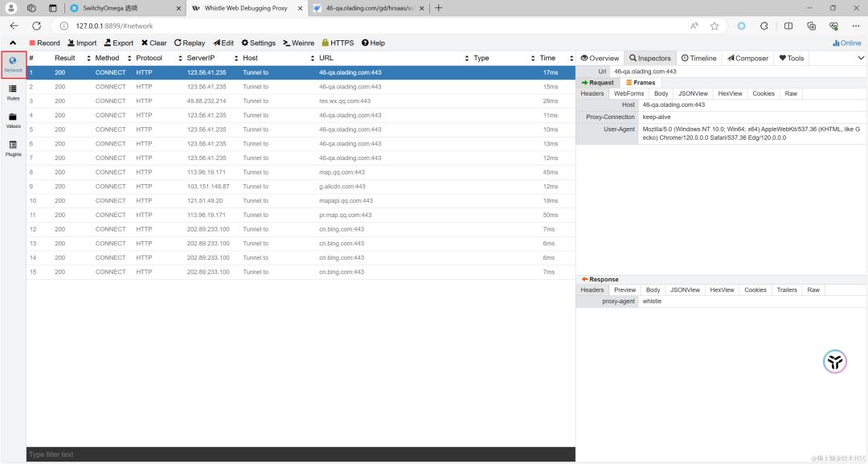
Task: Select the Network sidebar icon
Action: (x=14, y=64)
